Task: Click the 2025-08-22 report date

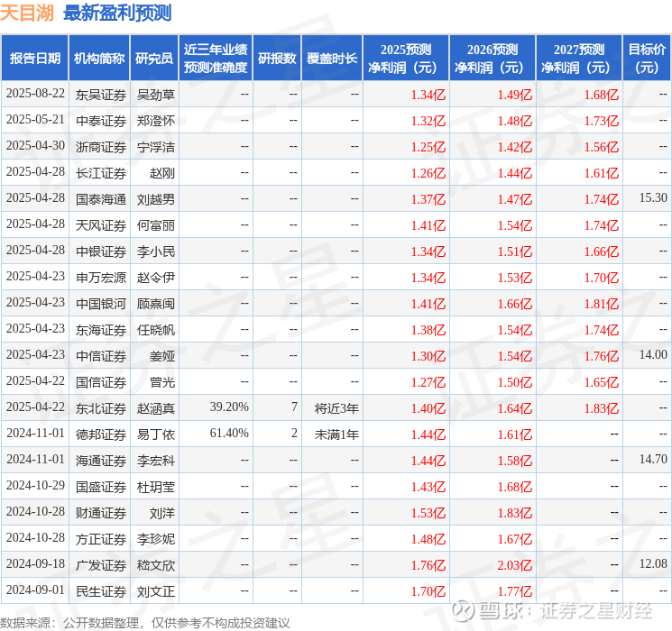Action: (x=35, y=94)
